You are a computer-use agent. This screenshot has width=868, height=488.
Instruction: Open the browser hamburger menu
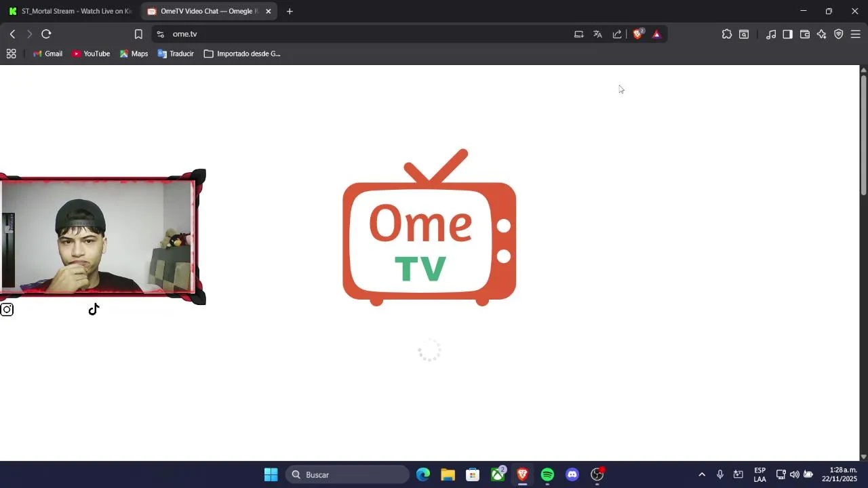click(856, 34)
